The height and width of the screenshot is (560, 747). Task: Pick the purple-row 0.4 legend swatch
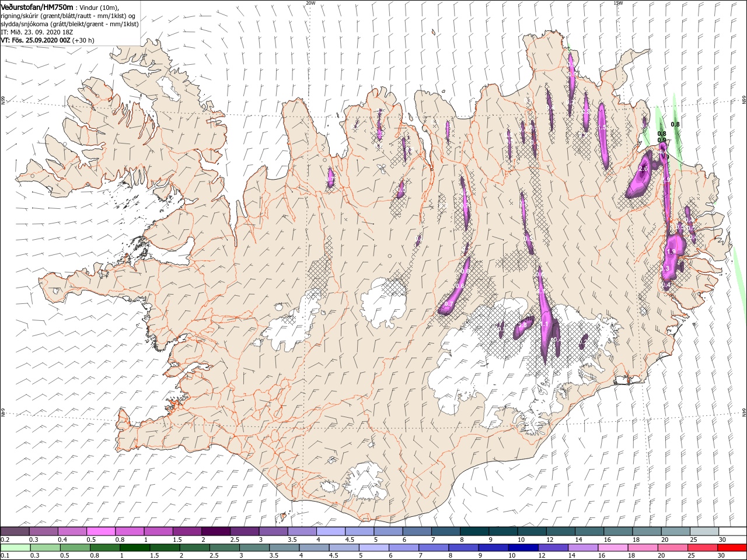click(x=72, y=531)
